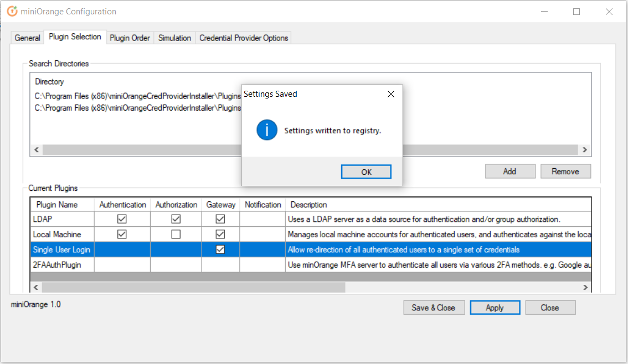Click right arrow of plugins list scrollbar
The height and width of the screenshot is (364, 628).
(585, 287)
